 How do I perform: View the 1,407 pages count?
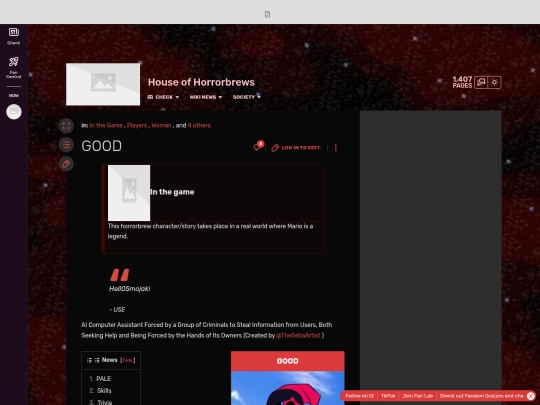(x=462, y=82)
